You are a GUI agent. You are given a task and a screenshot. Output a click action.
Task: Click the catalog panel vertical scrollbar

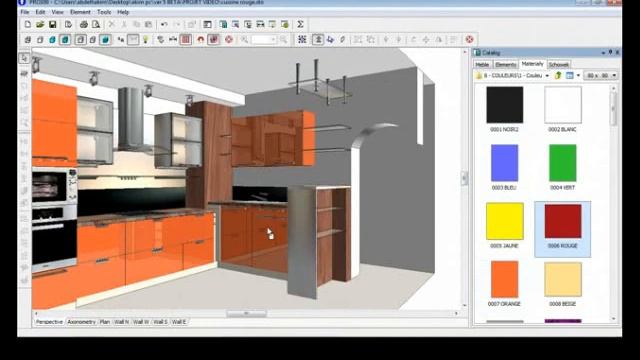613,203
